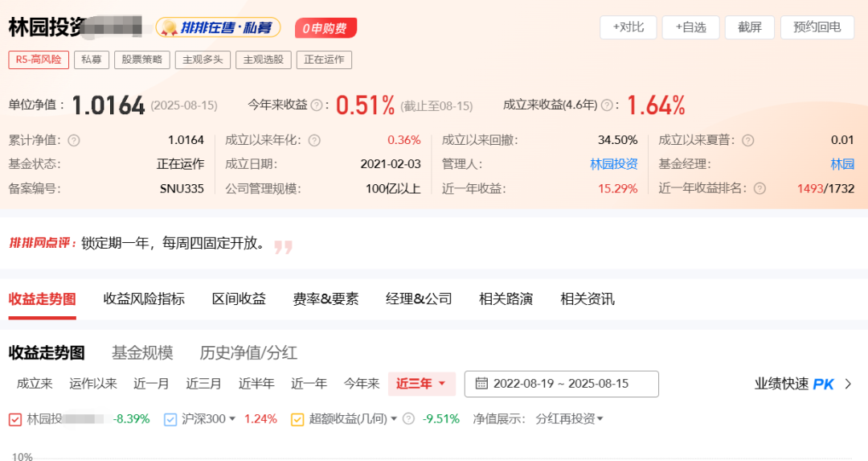Select 运作以来 time range
This screenshot has height=461, width=868.
pyautogui.click(x=93, y=384)
